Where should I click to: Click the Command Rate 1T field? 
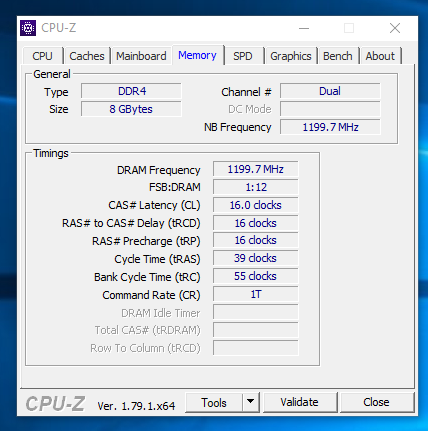pos(256,294)
